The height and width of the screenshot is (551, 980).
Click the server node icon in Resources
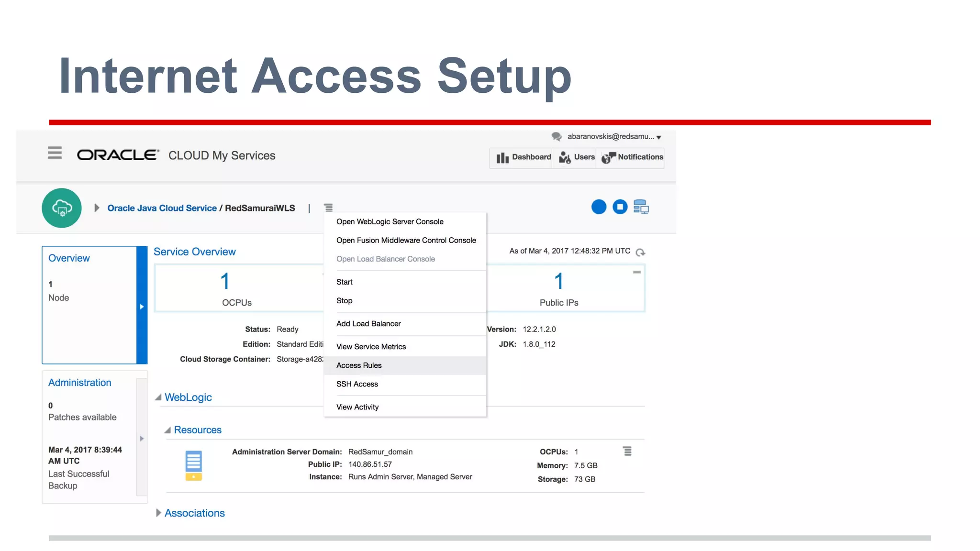[193, 465]
